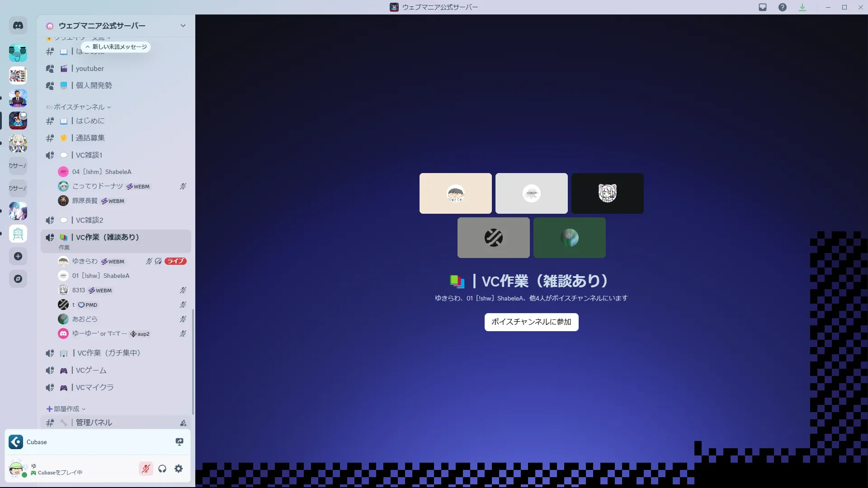868x488 pixels.
Task: Open the Explore servers compass icon
Action: pos(18,279)
